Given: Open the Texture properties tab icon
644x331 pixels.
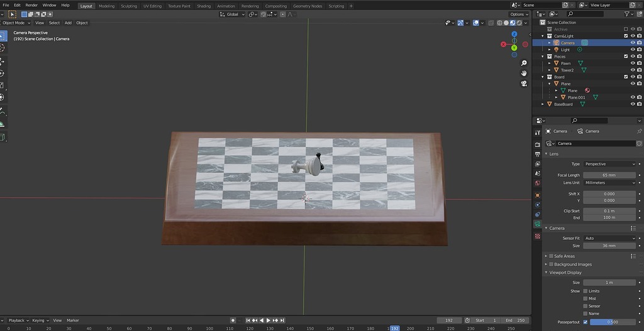Looking at the screenshot, I should [538, 236].
